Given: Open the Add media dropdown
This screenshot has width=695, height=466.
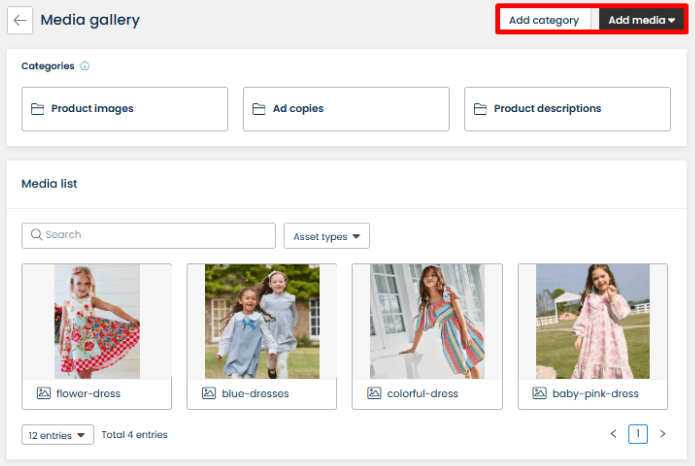Looking at the screenshot, I should pos(642,20).
